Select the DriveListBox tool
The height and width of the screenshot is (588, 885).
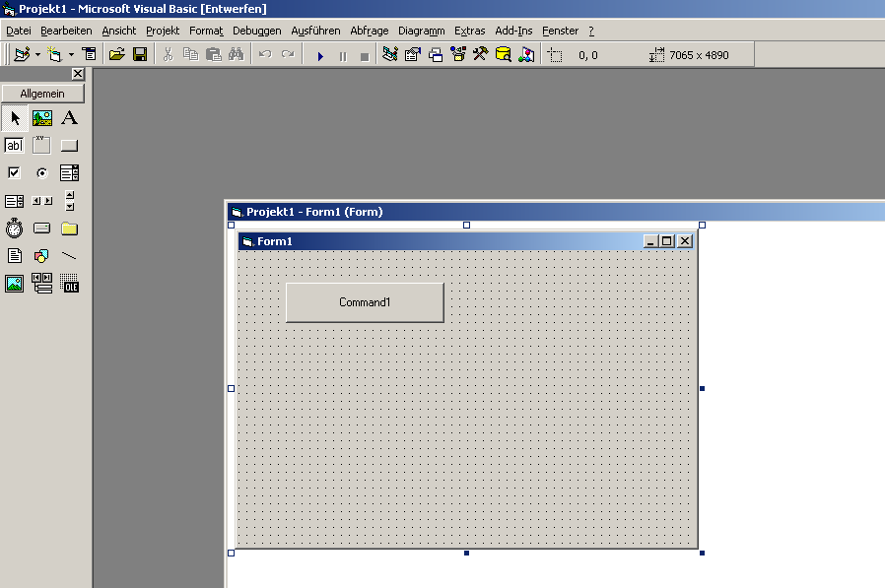[x=42, y=229]
